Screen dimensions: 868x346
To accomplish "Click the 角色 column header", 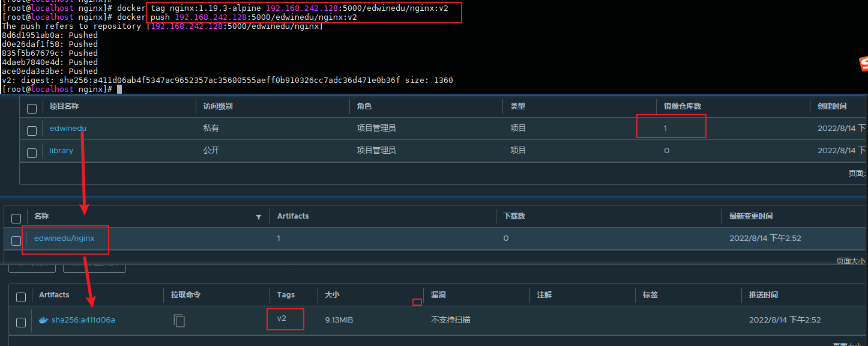I will (364, 106).
